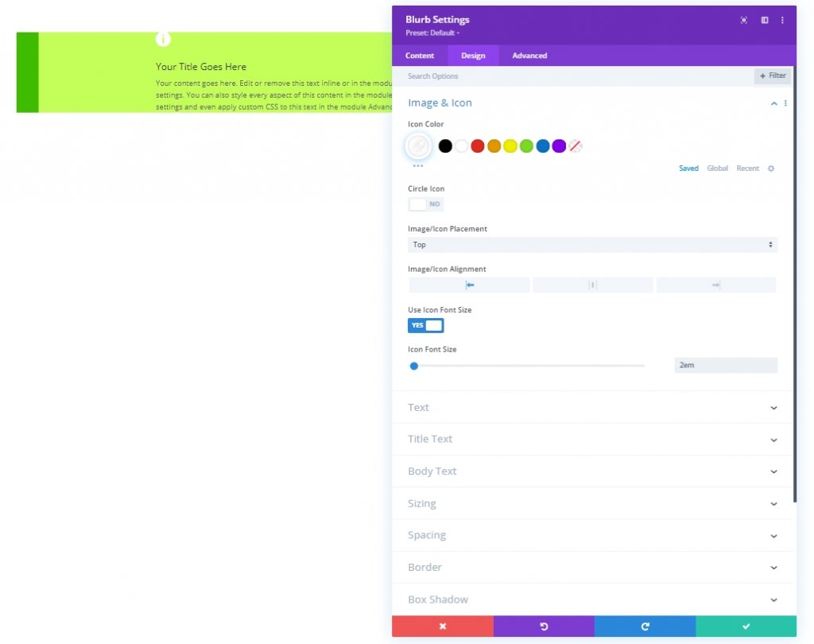Discard changes with the red X button

click(x=442, y=627)
